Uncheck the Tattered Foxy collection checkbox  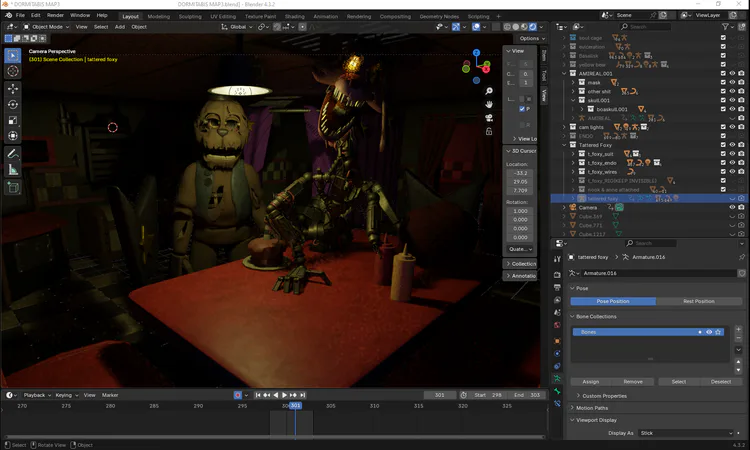723,144
